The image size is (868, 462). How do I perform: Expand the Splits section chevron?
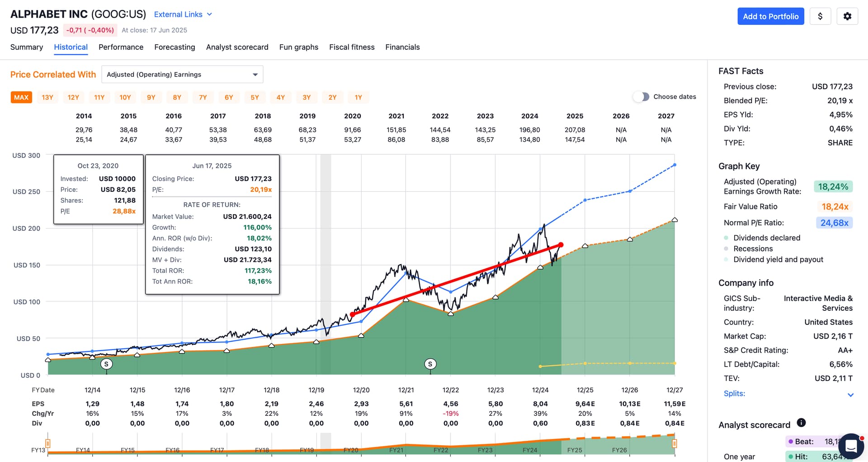(x=850, y=395)
